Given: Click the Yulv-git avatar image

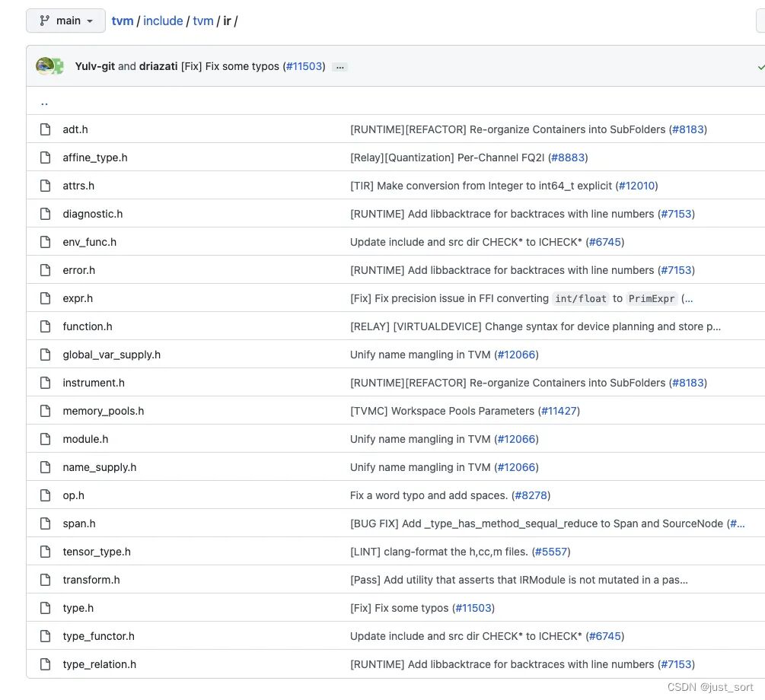Looking at the screenshot, I should pyautogui.click(x=45, y=65).
